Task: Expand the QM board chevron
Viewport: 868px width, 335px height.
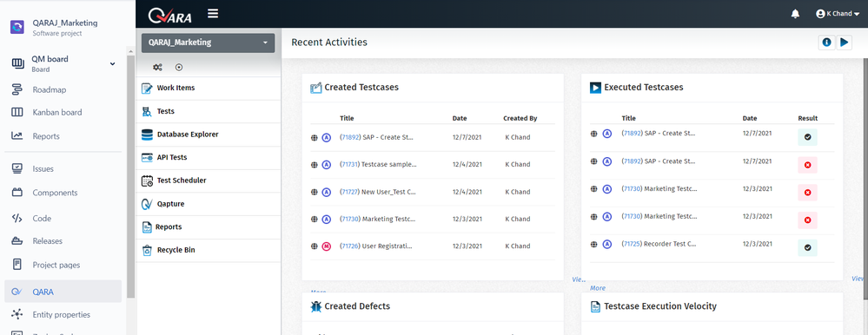Action: tap(112, 63)
